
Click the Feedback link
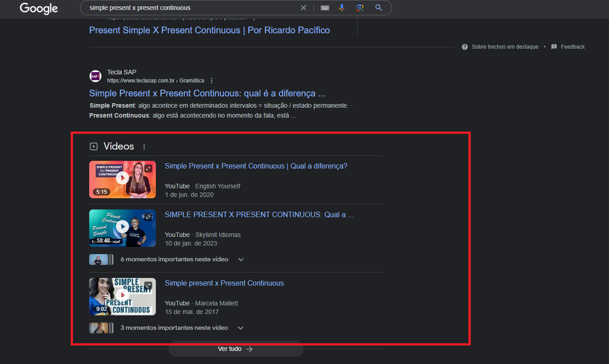pyautogui.click(x=573, y=47)
